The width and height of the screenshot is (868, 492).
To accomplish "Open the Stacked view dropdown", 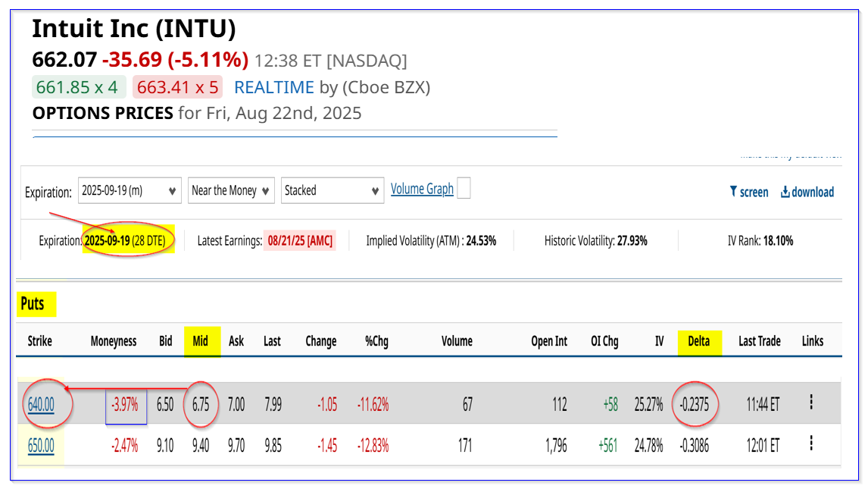I will click(333, 190).
